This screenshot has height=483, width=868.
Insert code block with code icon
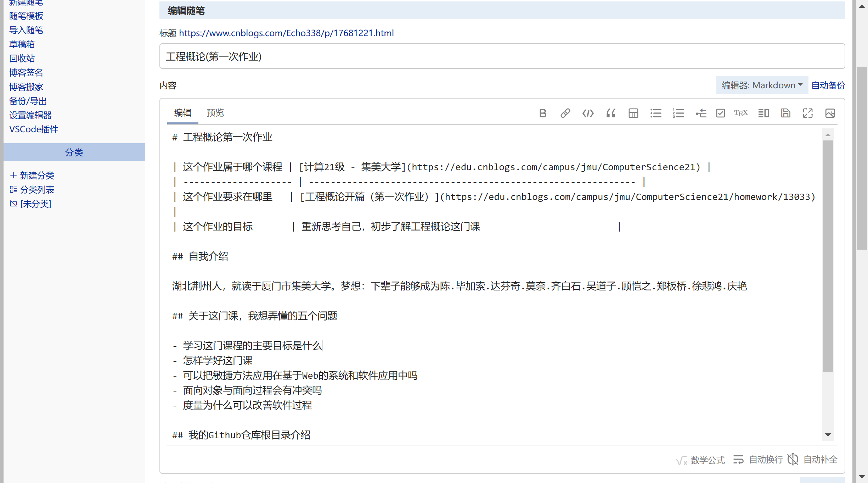pos(588,113)
